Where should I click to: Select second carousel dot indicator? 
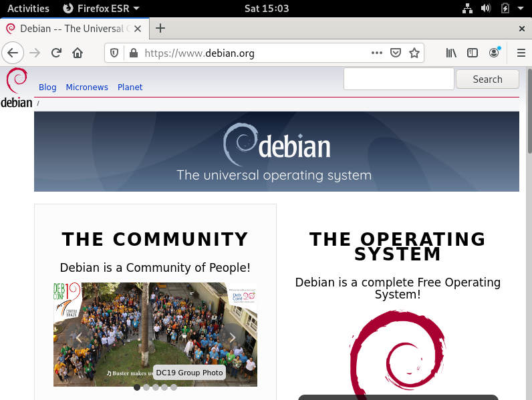[x=146, y=387]
